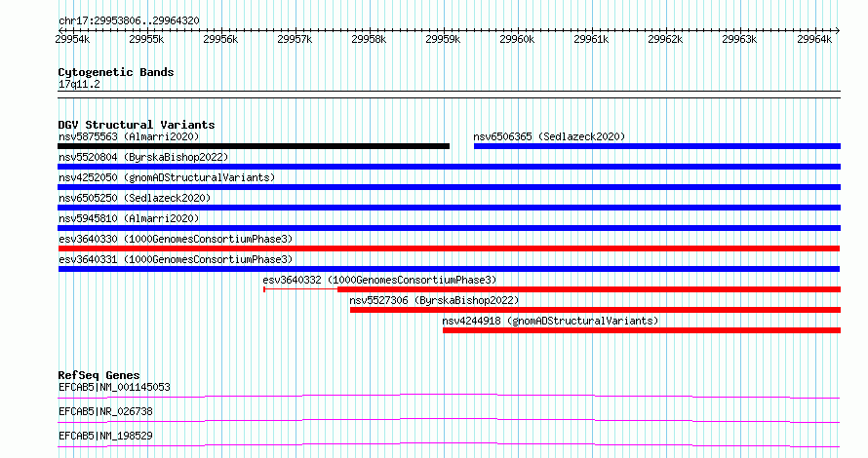Click the 29962k ruler tick label
This screenshot has width=868, height=458.
coord(665,39)
